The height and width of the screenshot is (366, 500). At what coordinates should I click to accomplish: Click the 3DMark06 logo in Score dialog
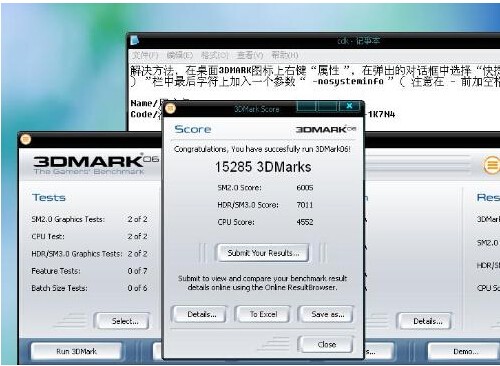pos(326,129)
